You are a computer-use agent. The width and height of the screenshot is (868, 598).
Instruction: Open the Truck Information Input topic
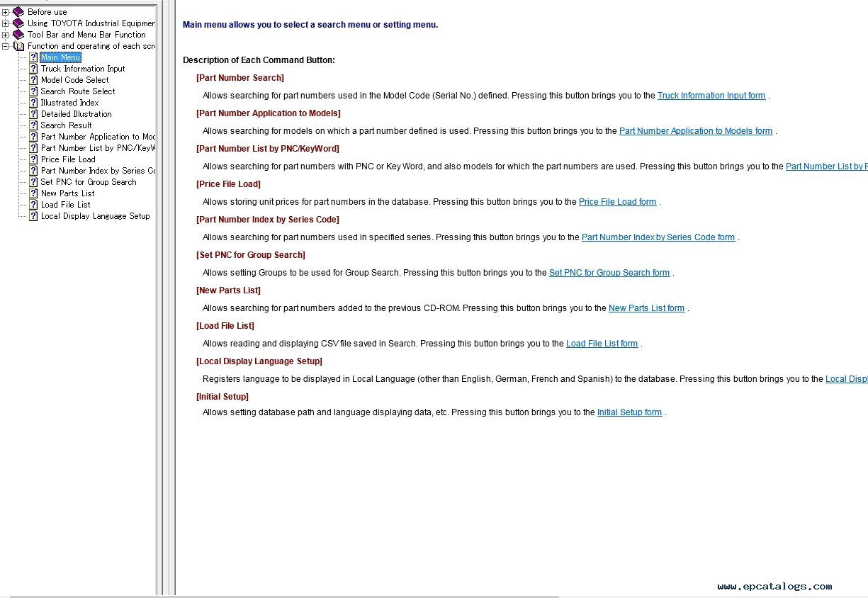click(x=83, y=69)
